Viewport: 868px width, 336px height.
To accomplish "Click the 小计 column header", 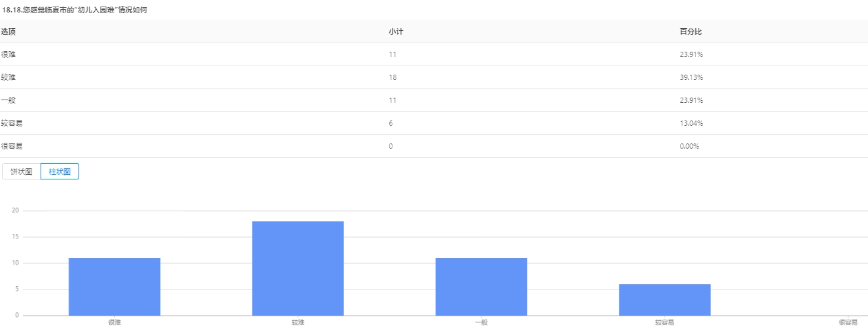I will point(395,31).
